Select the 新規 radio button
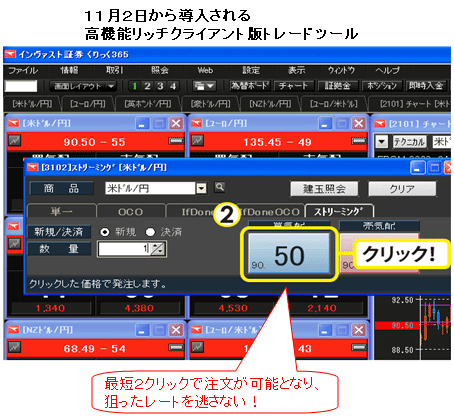Image resolution: width=454 pixels, height=417 pixels. click(x=104, y=232)
